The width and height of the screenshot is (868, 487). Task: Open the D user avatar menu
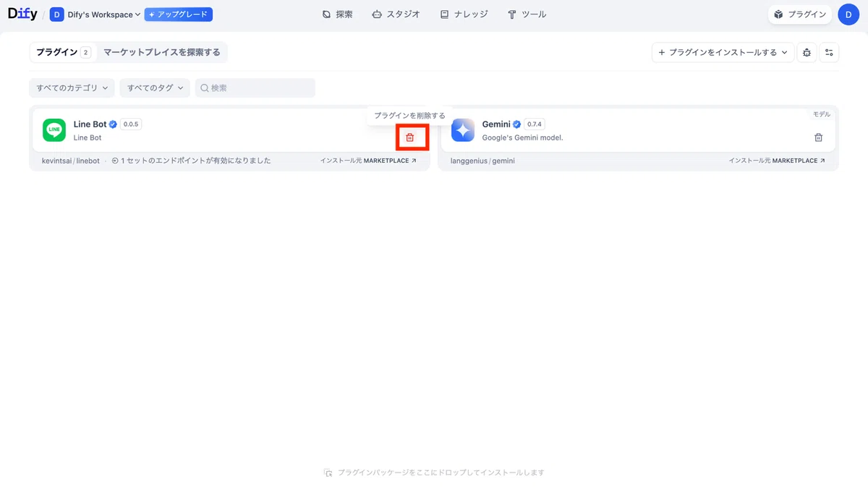click(848, 14)
